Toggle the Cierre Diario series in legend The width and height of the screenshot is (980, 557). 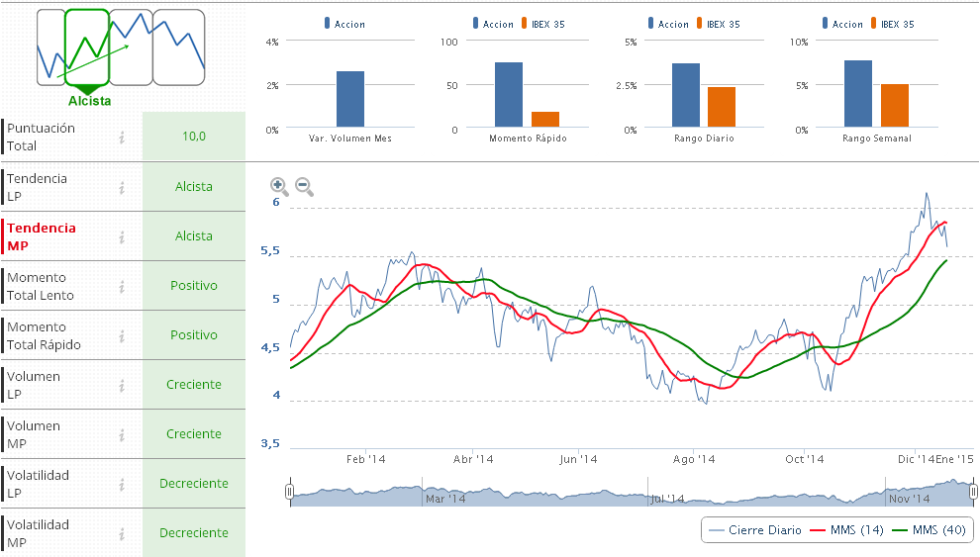coord(755,530)
